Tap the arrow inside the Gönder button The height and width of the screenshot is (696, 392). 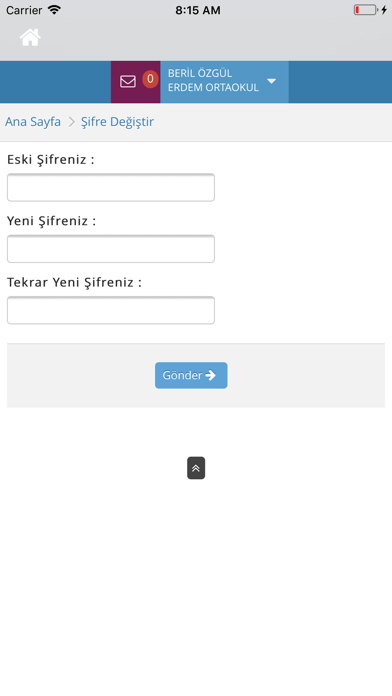[210, 375]
